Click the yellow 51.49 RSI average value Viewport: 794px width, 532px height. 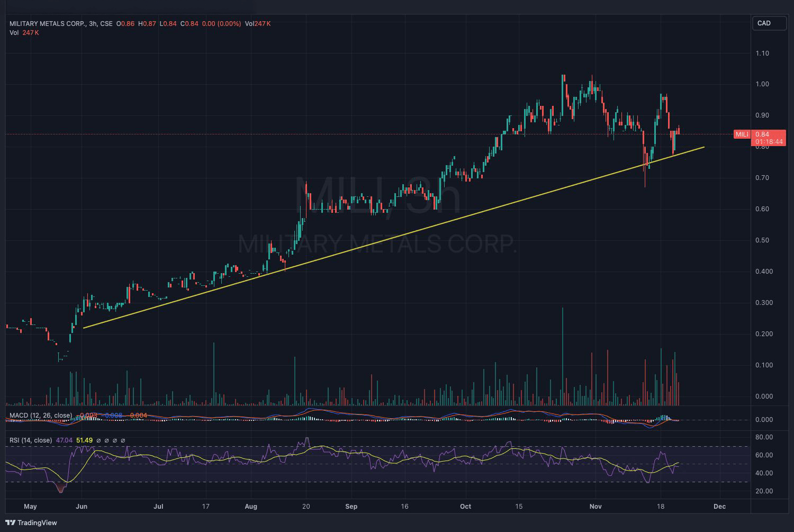pos(85,440)
